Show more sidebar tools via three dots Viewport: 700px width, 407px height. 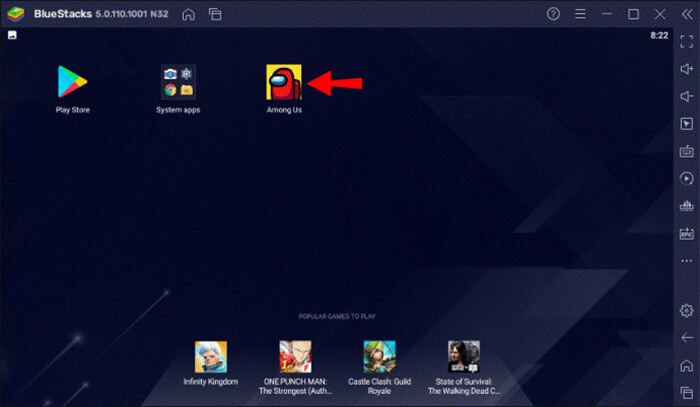point(687,261)
